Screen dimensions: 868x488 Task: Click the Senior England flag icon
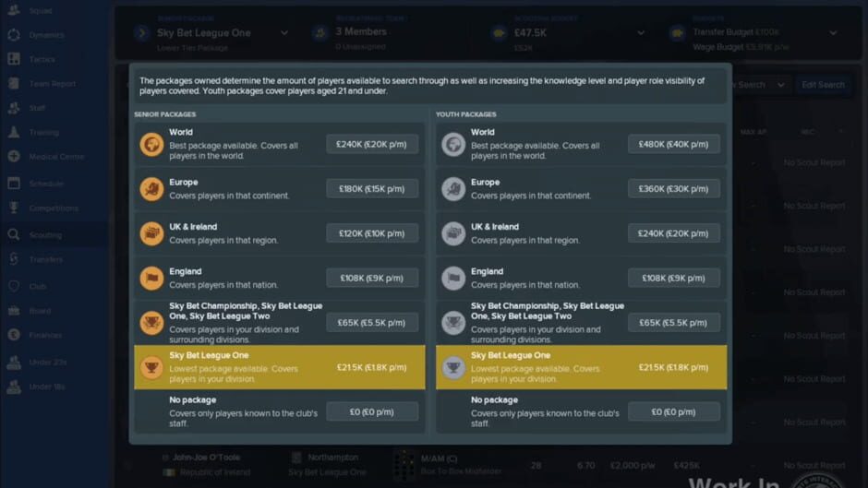tap(151, 279)
